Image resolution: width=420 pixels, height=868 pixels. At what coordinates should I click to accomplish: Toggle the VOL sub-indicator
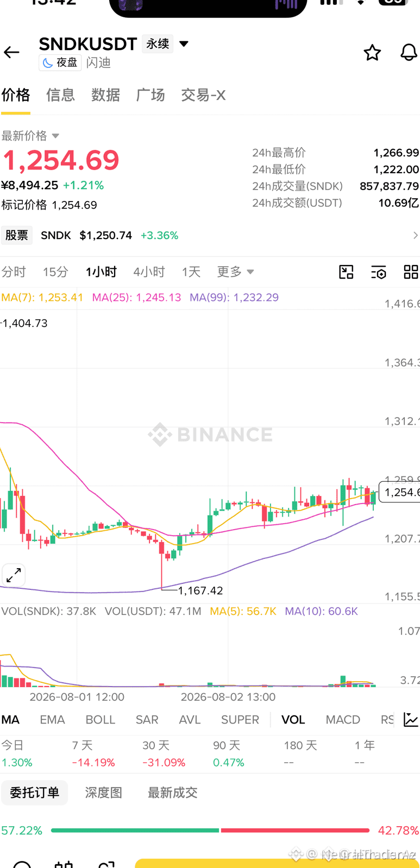(x=293, y=720)
